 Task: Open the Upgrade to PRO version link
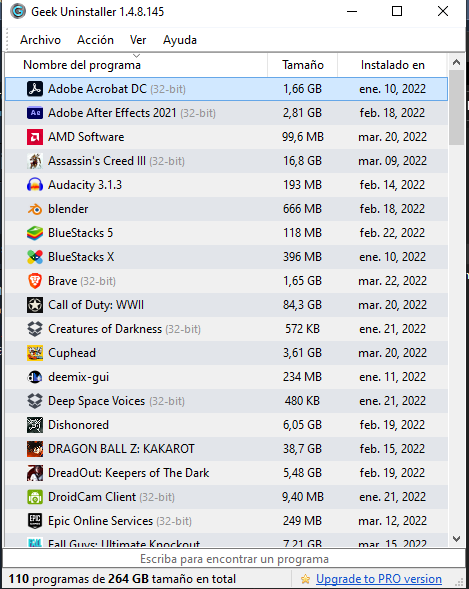[x=379, y=579]
